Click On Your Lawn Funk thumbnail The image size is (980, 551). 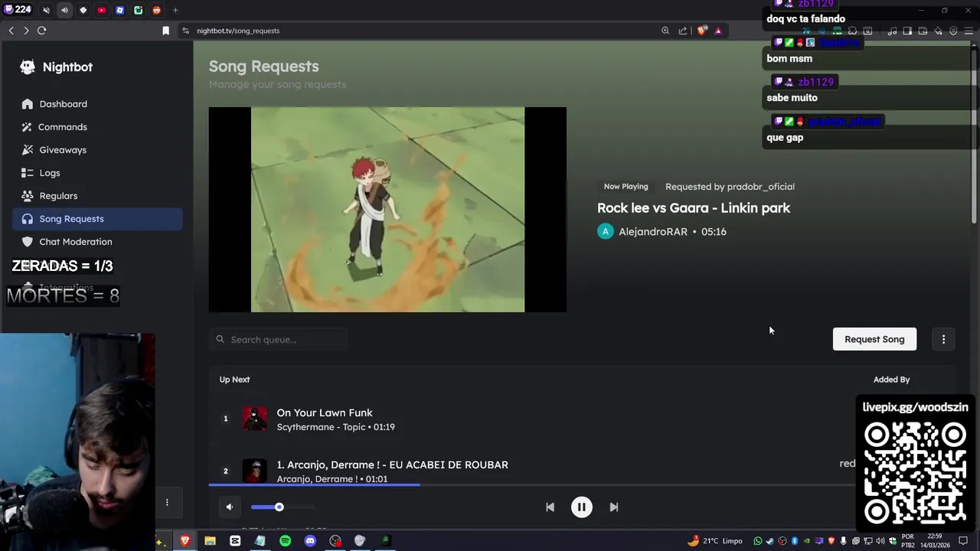255,419
